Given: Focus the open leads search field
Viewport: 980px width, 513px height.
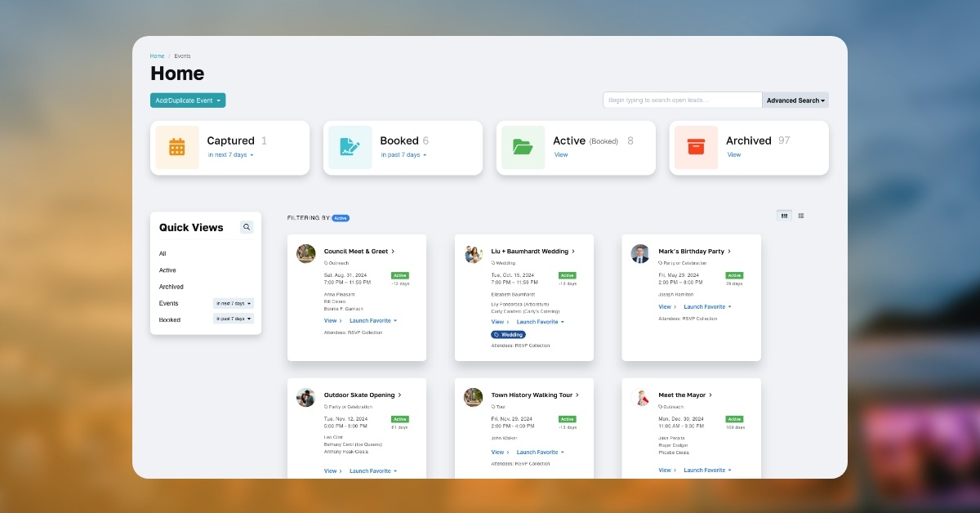Looking at the screenshot, I should 683,100.
